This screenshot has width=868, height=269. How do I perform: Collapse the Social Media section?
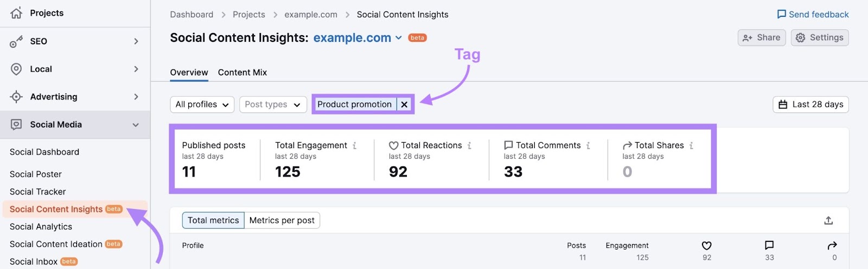coord(136,125)
